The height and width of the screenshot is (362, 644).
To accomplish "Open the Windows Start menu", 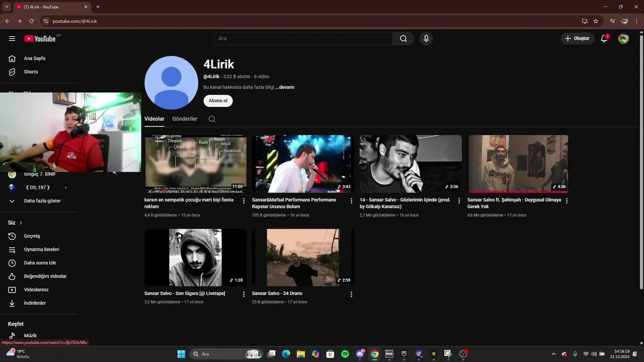I will [x=181, y=354].
